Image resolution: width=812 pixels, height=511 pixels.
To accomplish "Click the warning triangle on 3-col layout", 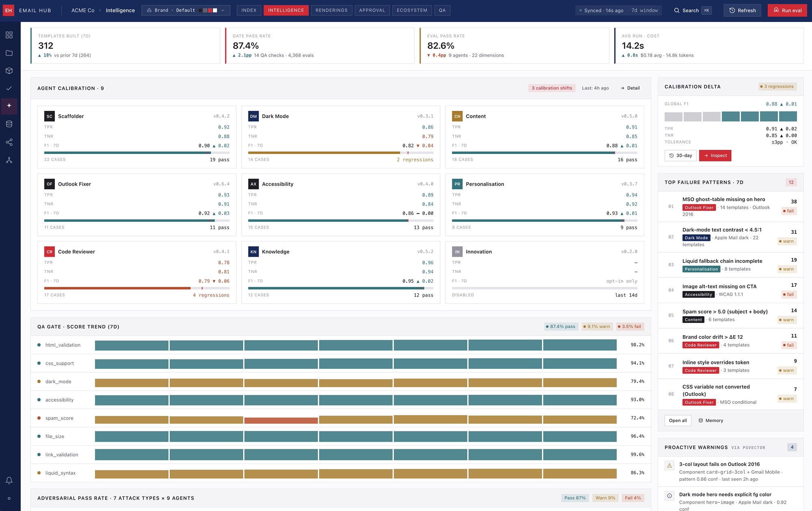I will [669, 466].
